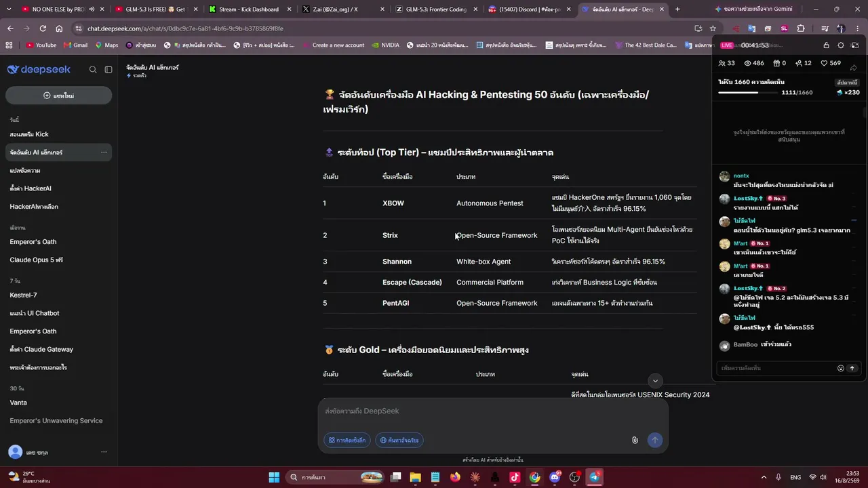
Task: Click the Strix tool name cell
Action: coord(390,235)
